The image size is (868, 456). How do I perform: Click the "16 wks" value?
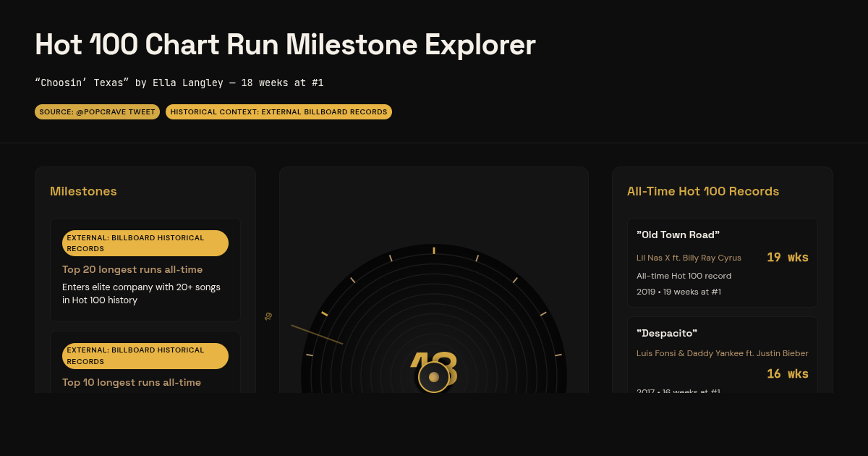coord(788,373)
